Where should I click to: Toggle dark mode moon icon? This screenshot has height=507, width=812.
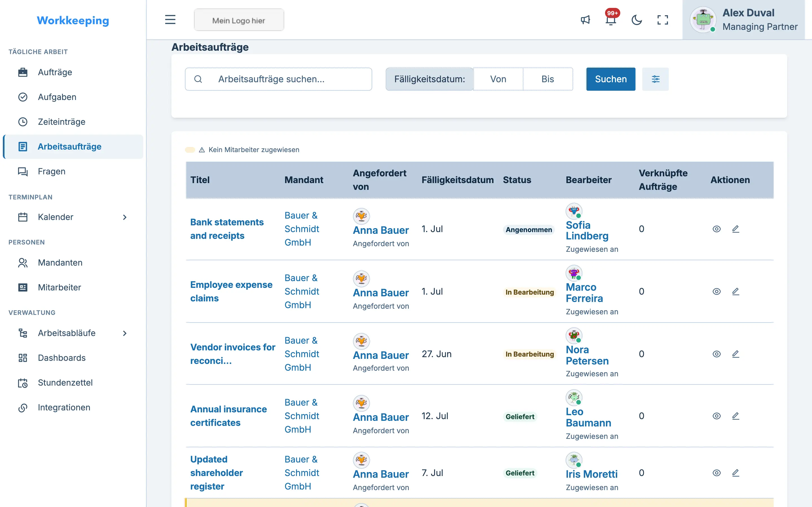[637, 20]
